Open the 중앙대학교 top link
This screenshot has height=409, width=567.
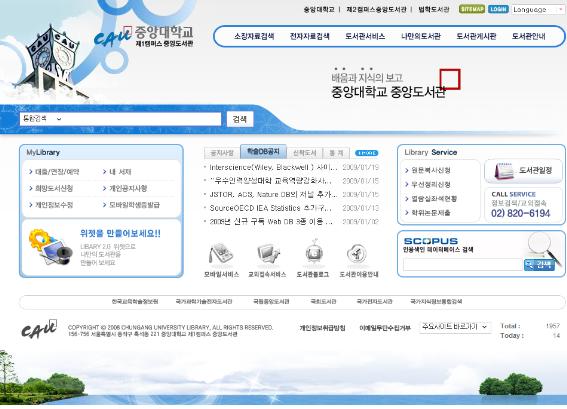(x=319, y=9)
